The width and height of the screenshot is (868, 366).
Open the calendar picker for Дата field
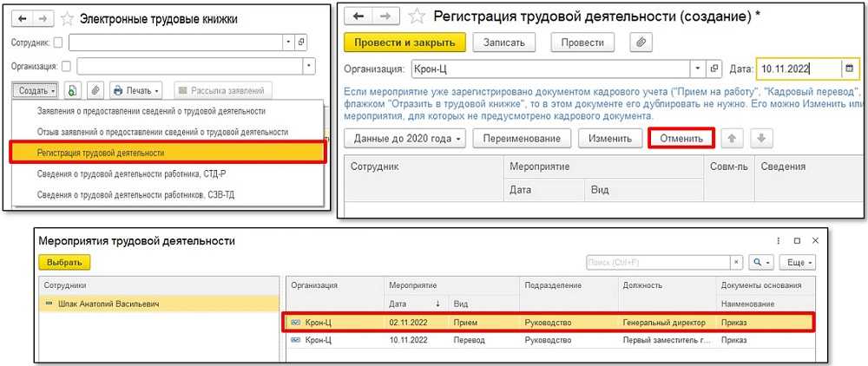click(x=849, y=69)
